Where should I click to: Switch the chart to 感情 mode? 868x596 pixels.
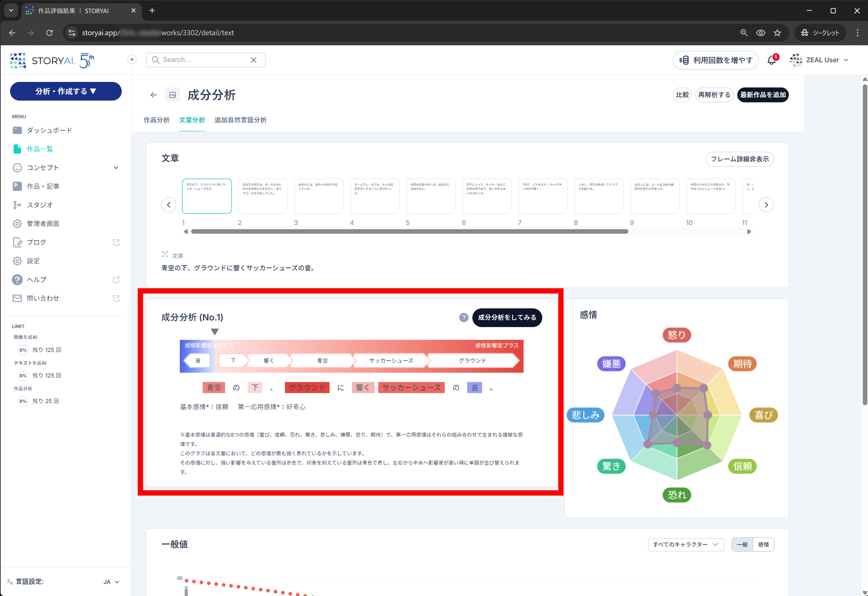coord(763,544)
